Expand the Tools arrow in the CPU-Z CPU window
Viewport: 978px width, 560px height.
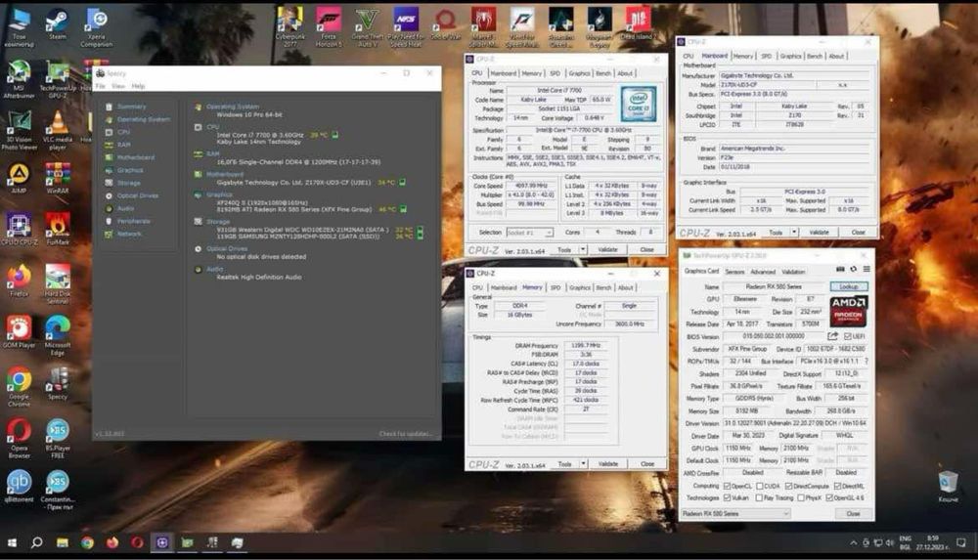pos(583,249)
